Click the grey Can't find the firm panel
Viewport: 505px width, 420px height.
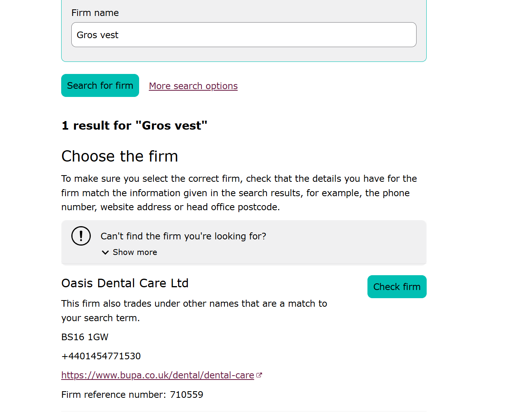[244, 243]
